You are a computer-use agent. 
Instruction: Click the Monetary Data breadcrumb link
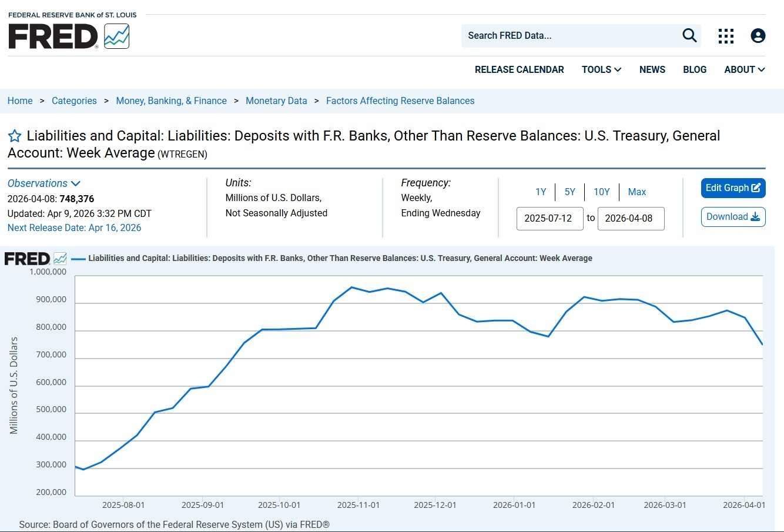coord(276,101)
